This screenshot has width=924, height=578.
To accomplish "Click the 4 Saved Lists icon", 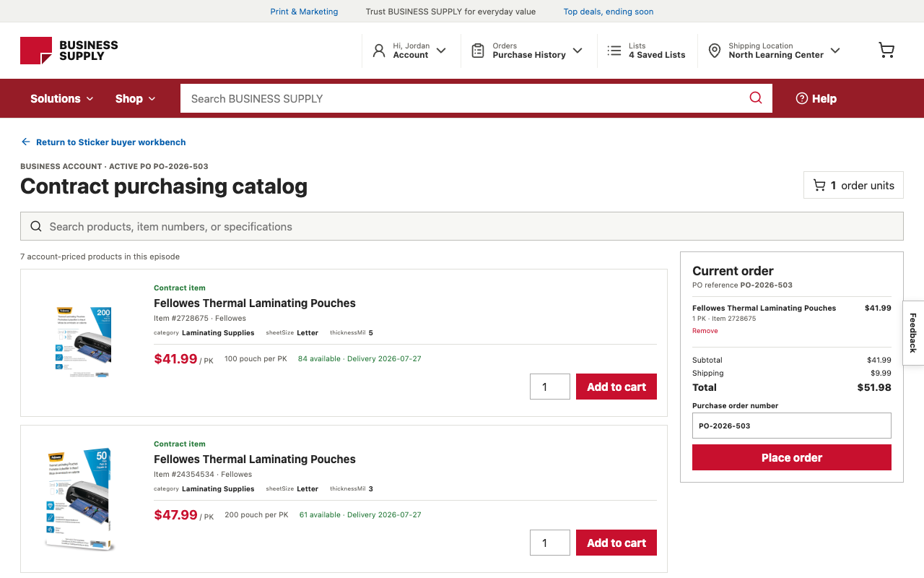I will pos(614,51).
